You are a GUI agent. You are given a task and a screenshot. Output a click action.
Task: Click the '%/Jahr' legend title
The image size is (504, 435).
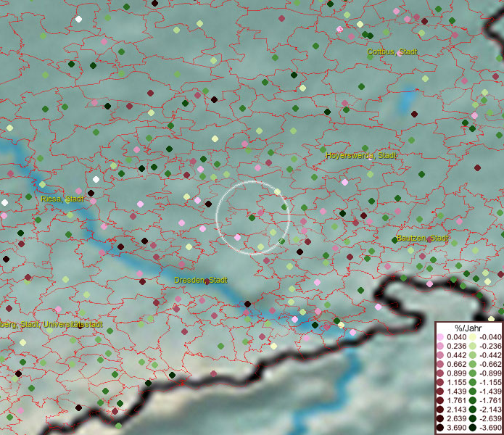[468, 328]
